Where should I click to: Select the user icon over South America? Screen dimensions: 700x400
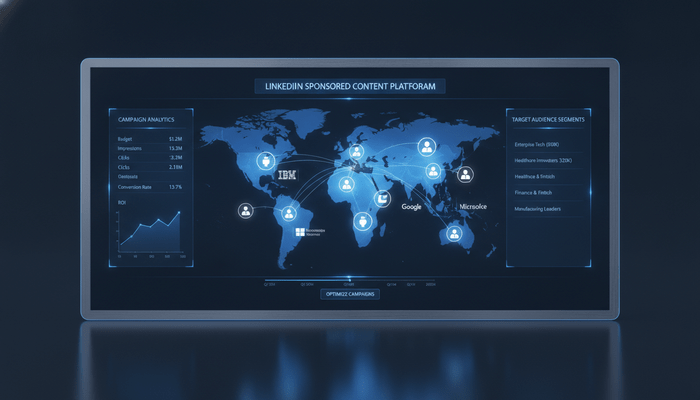click(x=289, y=213)
